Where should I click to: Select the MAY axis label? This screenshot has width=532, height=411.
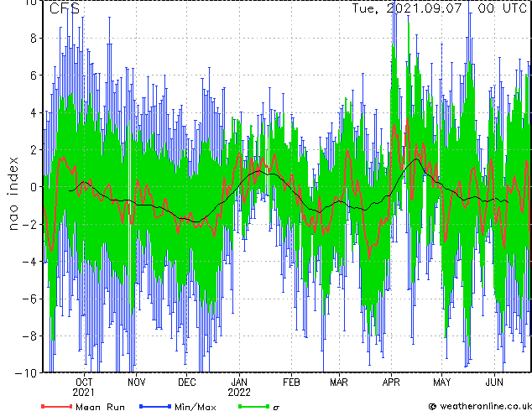coord(442,382)
